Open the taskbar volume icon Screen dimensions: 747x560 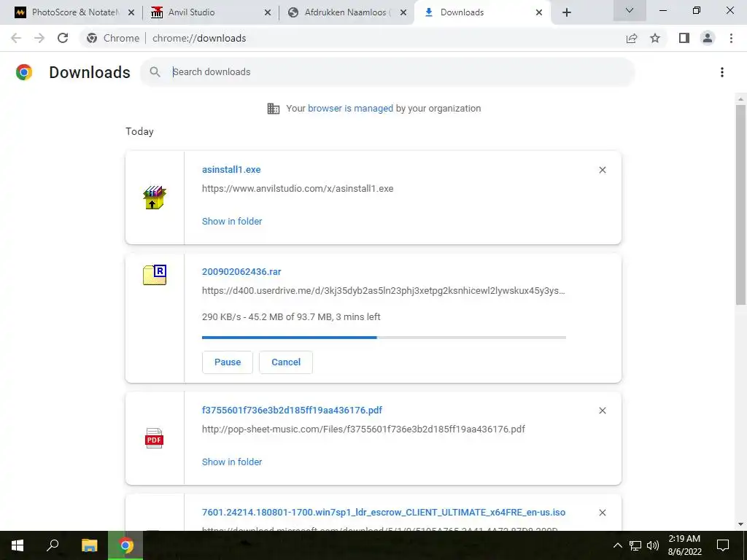pyautogui.click(x=653, y=545)
